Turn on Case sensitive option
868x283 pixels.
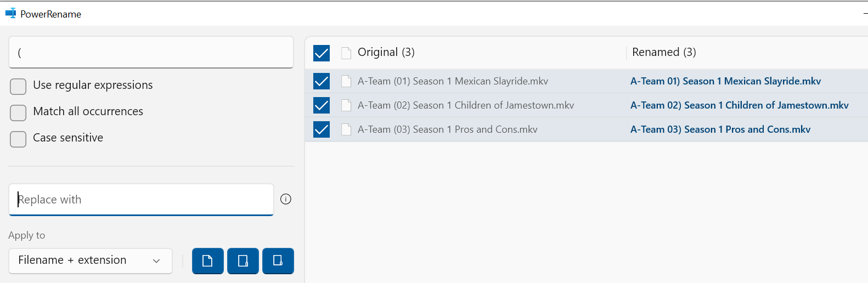click(18, 139)
